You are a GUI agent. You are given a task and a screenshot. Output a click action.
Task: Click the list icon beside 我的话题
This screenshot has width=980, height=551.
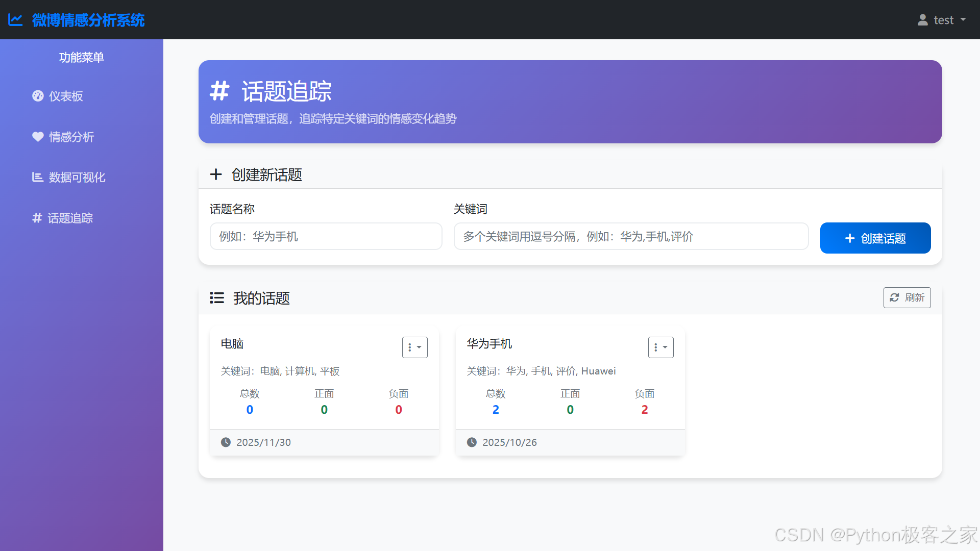click(217, 298)
